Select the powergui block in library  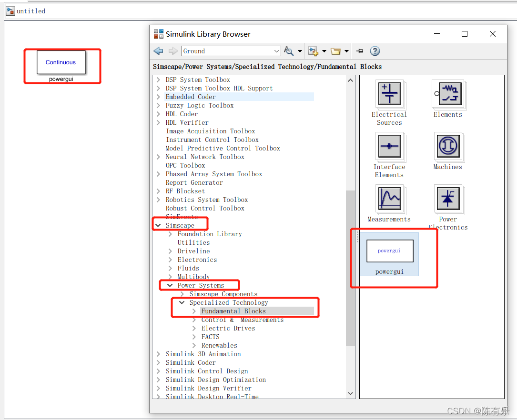(389, 254)
